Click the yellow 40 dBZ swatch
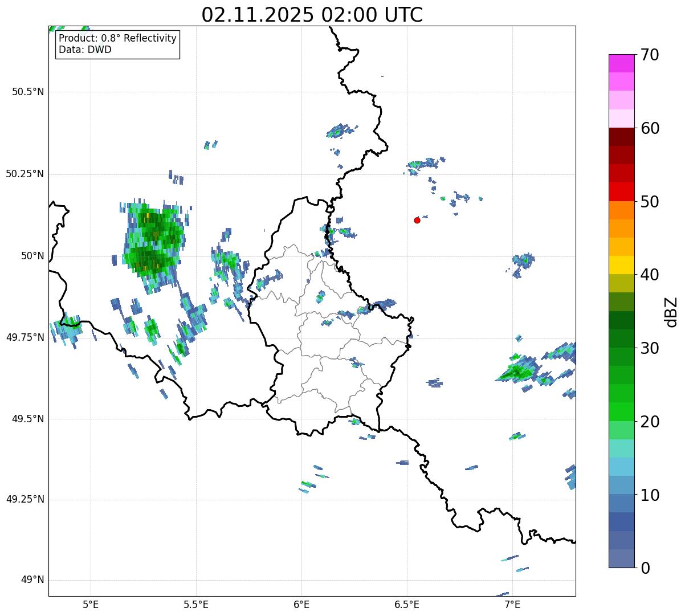Viewport: 685px width, 616px height. tap(621, 265)
